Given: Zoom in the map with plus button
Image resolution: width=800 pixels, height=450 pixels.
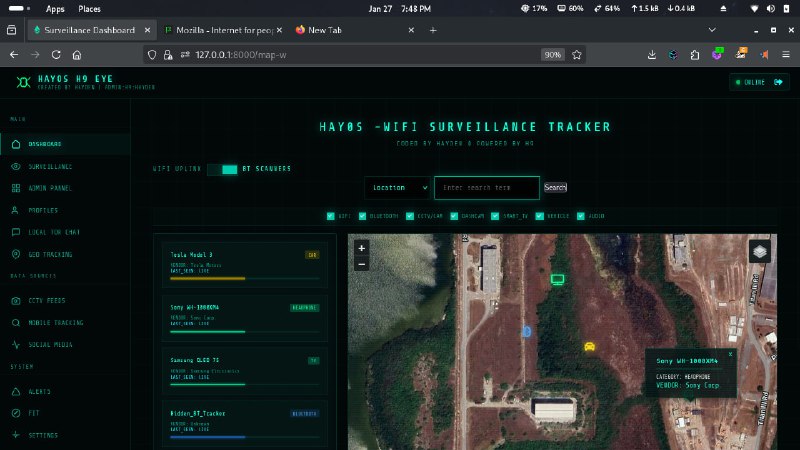Looking at the screenshot, I should point(362,248).
